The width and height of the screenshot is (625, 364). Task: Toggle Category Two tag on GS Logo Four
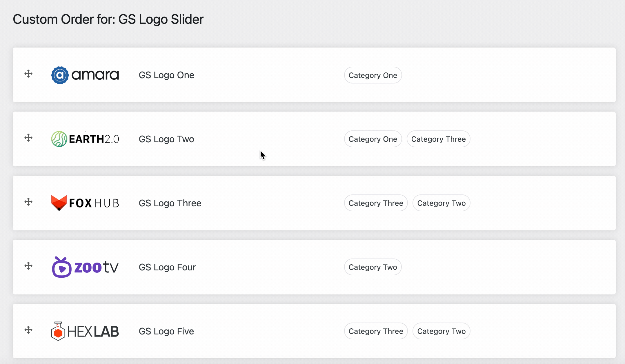coord(373,267)
